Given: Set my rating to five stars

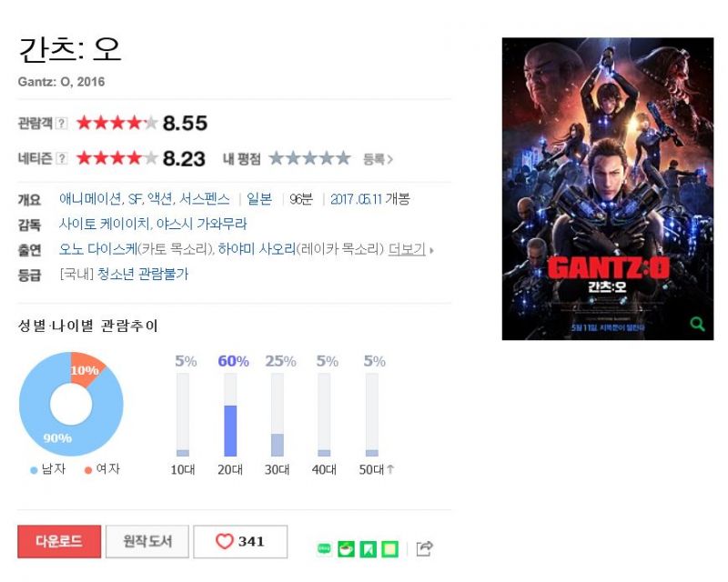Looking at the screenshot, I should [343, 159].
